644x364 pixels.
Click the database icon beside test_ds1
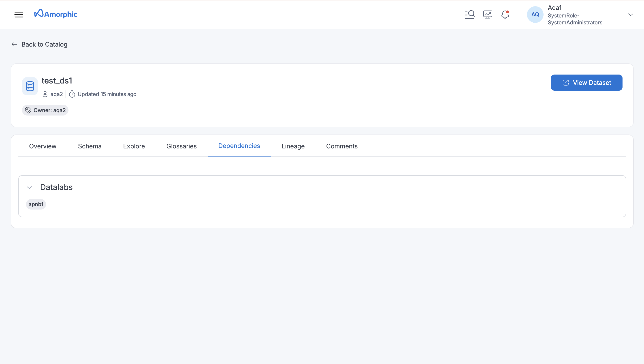point(30,86)
